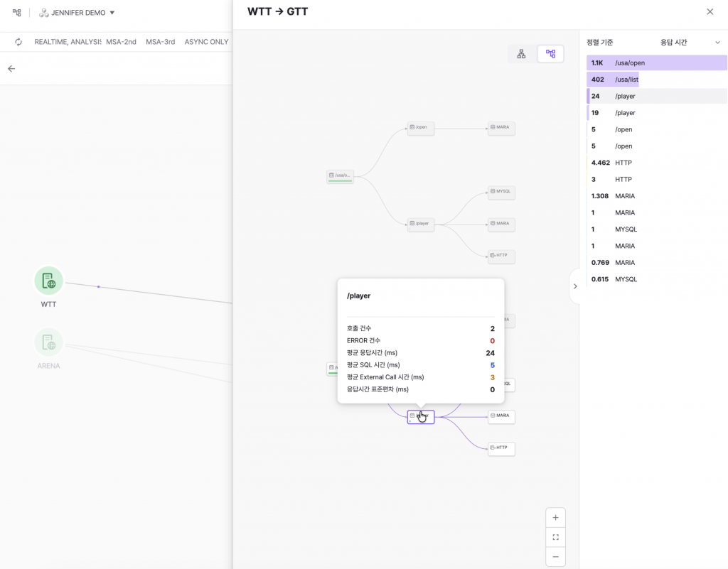728x569 pixels.
Task: Switch to tree flow layout view toggle
Action: pos(550,54)
